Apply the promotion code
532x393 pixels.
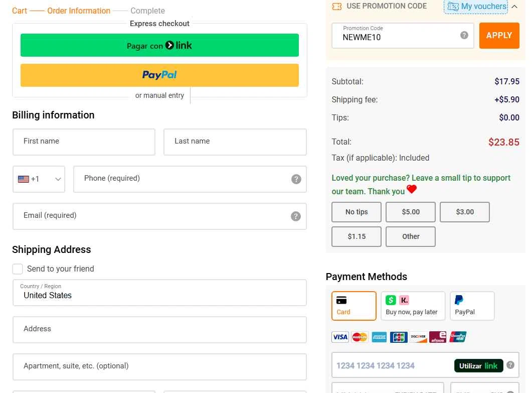click(499, 36)
